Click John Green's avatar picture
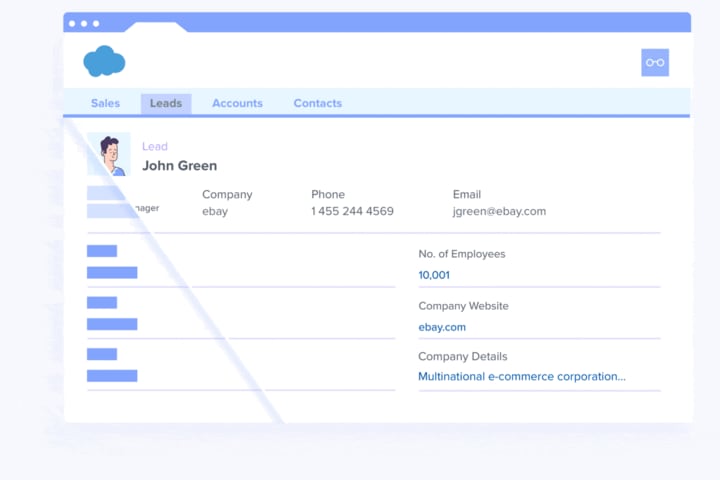The width and height of the screenshot is (720, 480). point(109,154)
